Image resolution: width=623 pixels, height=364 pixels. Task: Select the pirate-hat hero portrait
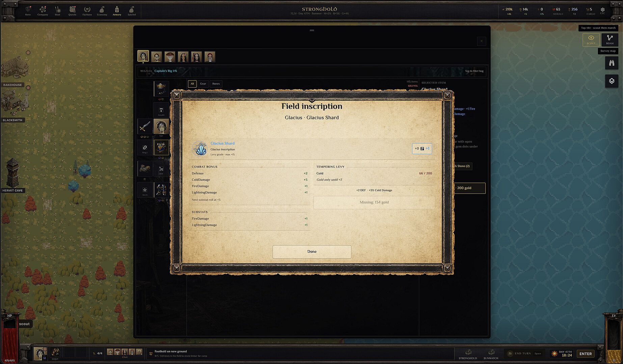click(170, 57)
